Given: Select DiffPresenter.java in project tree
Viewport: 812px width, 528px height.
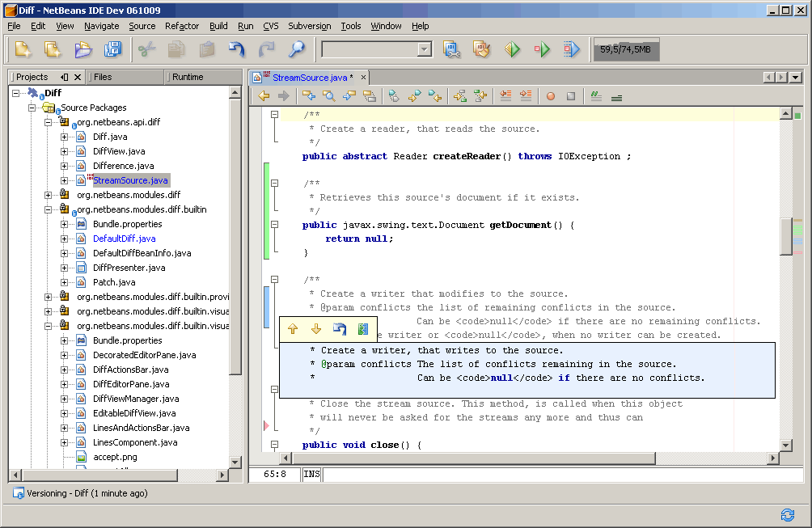Looking at the screenshot, I should click(129, 268).
